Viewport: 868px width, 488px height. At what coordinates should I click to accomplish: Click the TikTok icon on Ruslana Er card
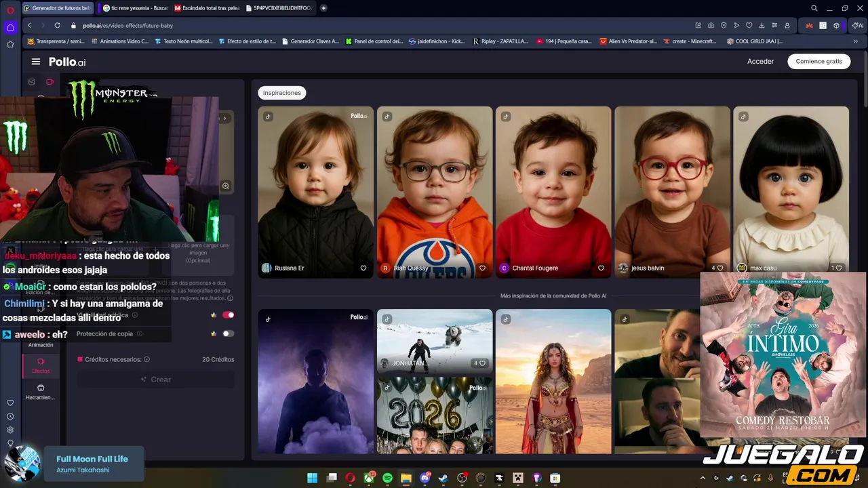[268, 117]
